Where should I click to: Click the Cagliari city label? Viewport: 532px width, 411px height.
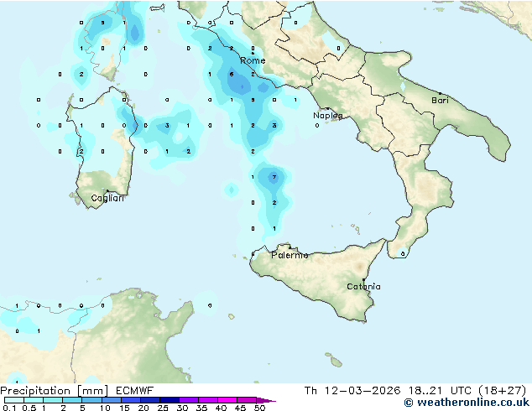point(107,198)
